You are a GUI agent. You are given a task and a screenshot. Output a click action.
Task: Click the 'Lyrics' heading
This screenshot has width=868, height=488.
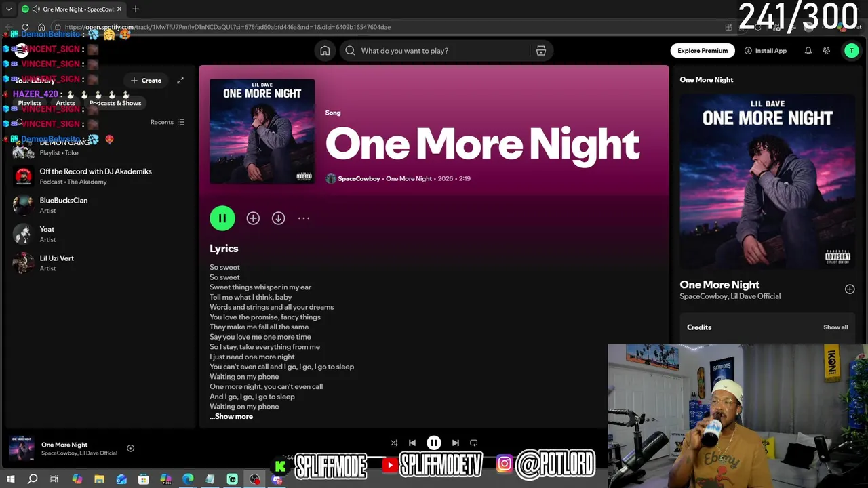224,249
